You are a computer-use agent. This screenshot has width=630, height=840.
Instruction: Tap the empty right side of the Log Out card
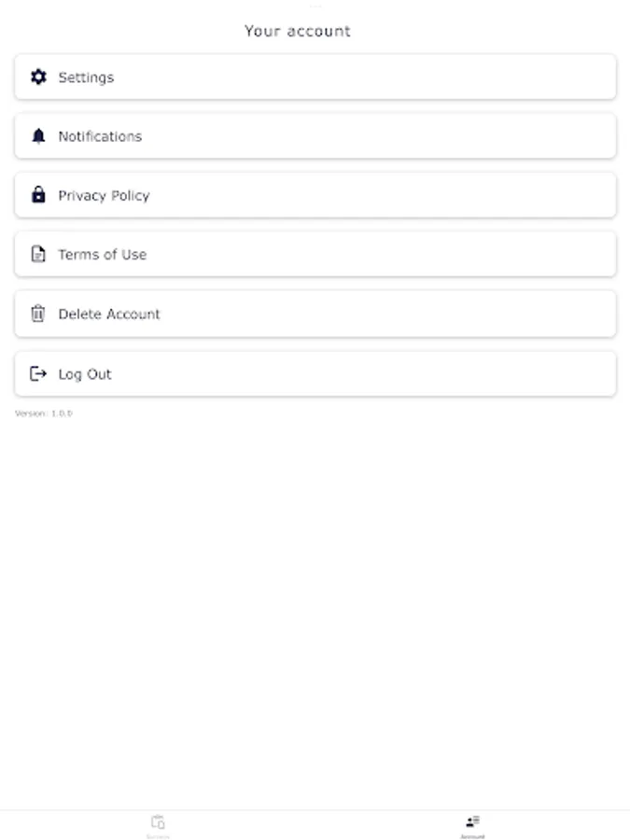(x=467, y=373)
